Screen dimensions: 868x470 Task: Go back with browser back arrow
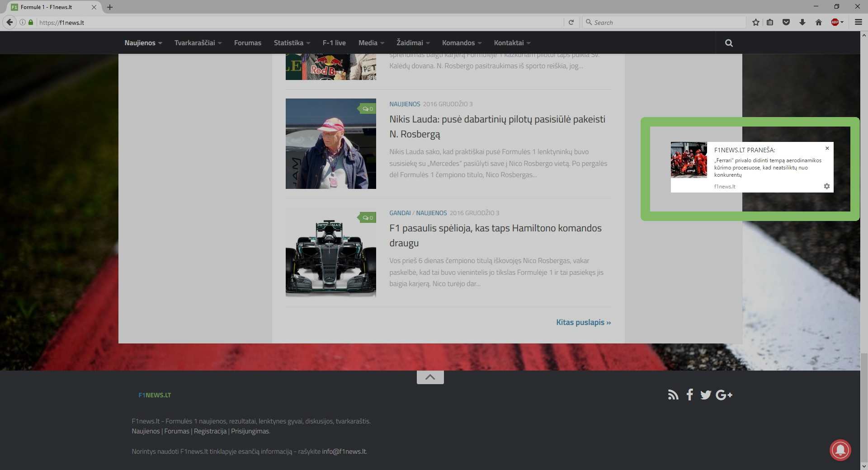(9, 22)
